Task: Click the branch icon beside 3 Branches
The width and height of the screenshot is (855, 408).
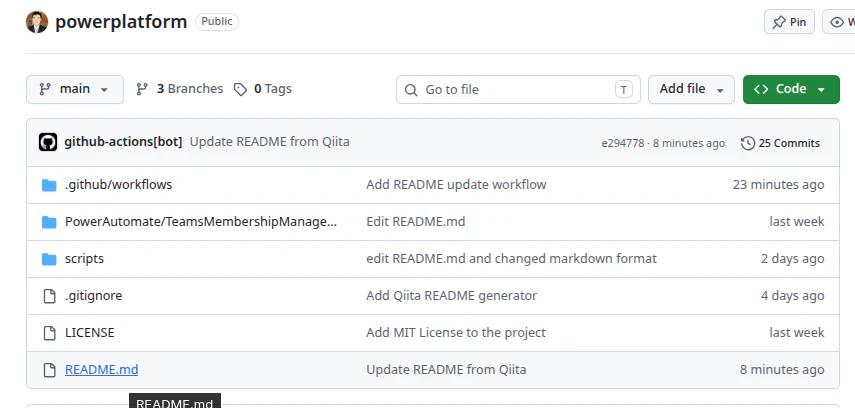Action: pos(142,89)
